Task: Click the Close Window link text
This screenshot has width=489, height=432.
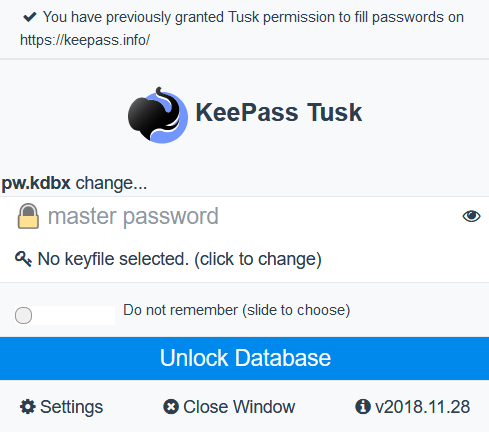Action: pyautogui.click(x=239, y=407)
